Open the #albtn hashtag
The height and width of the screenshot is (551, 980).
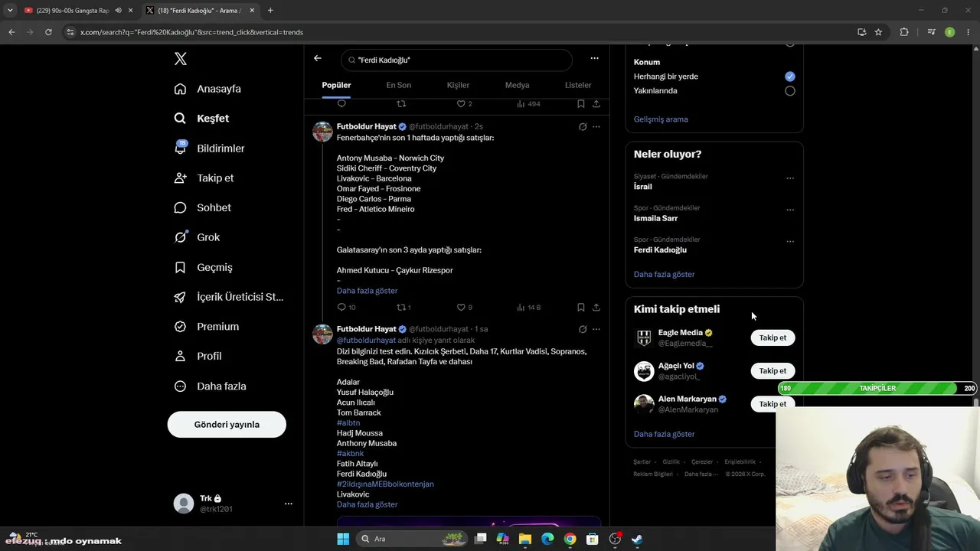coord(348,423)
